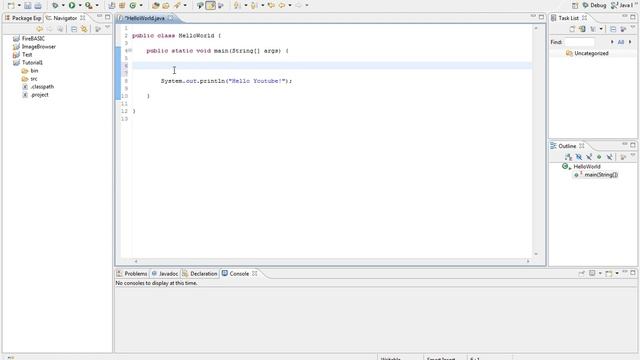
Task: Toggle the highlighted Block Selection mode button
Action: 211,5
